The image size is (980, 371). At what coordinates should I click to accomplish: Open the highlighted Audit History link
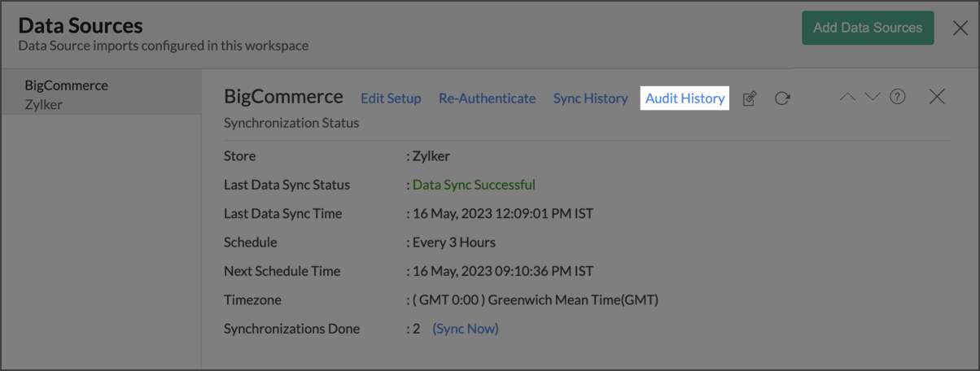click(685, 98)
